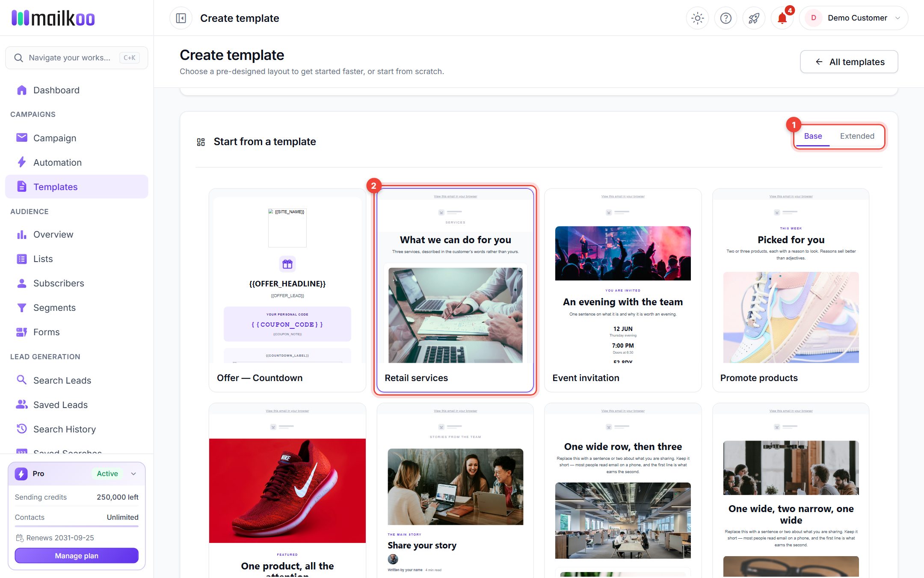Click the Subscribers person icon
The image size is (924, 578).
click(21, 283)
